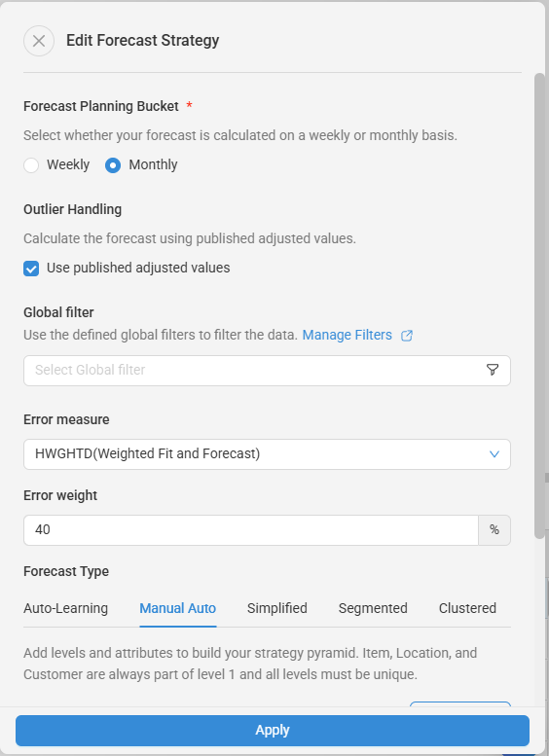
Task: Click the Apply button
Action: (273, 731)
